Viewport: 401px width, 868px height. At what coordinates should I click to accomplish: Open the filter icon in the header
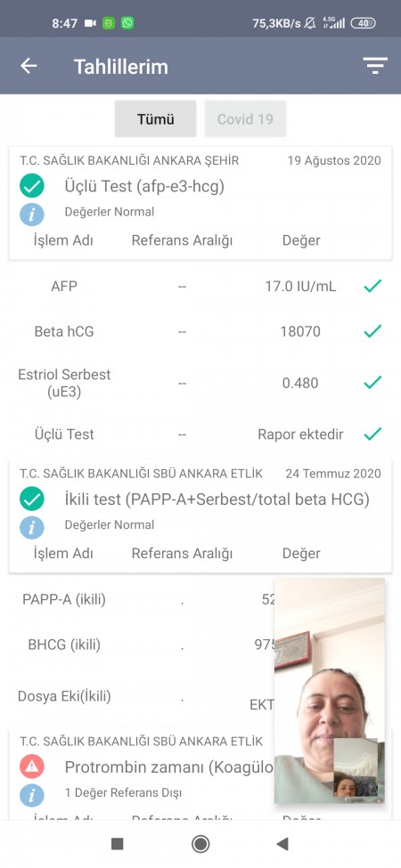(375, 66)
